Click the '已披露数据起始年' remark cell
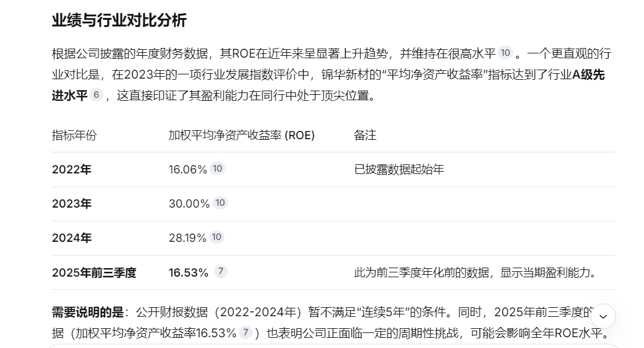The width and height of the screenshot is (644, 348). (399, 170)
